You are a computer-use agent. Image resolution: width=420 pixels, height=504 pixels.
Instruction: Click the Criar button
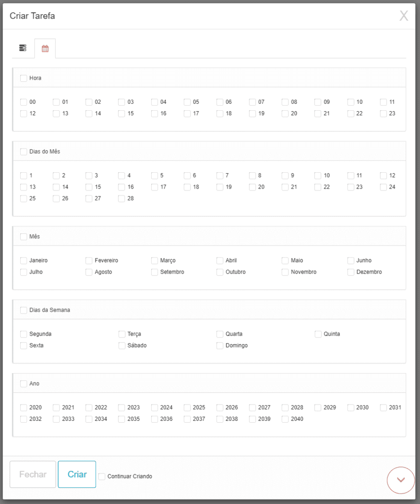click(77, 474)
